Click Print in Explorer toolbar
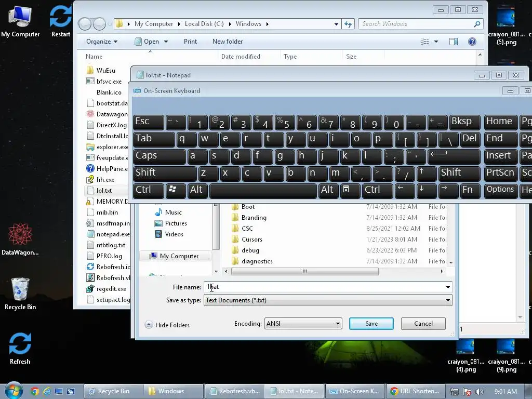 [190, 42]
